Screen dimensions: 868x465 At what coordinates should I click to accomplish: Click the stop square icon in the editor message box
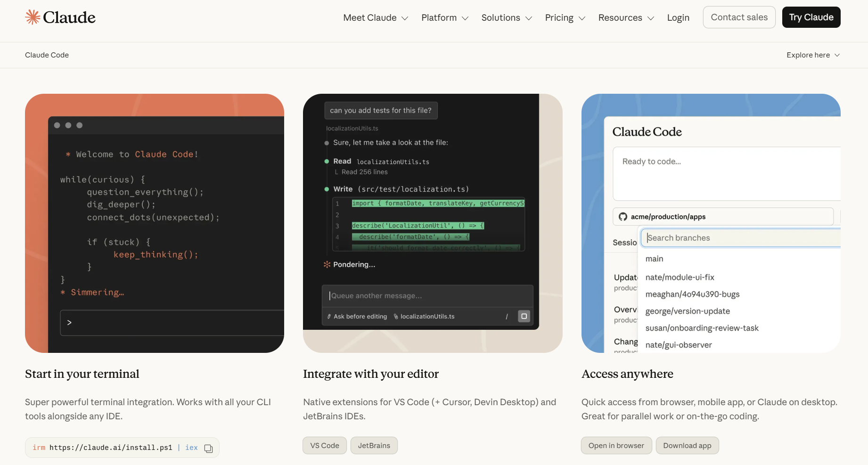pyautogui.click(x=524, y=316)
